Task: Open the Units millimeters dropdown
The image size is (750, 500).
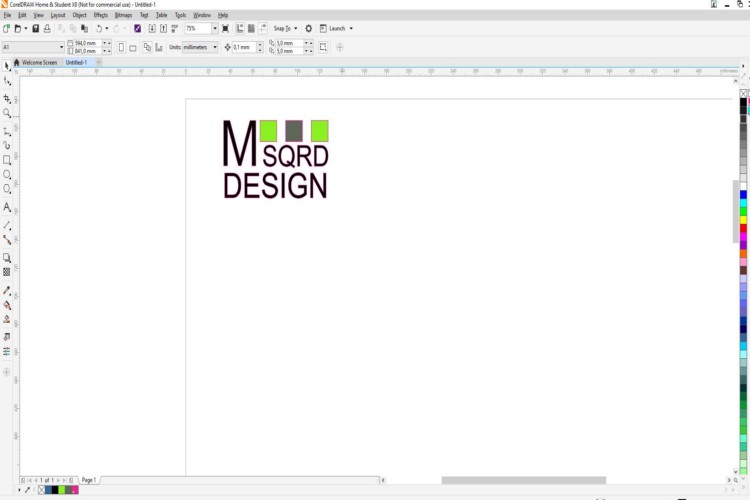Action: point(215,47)
